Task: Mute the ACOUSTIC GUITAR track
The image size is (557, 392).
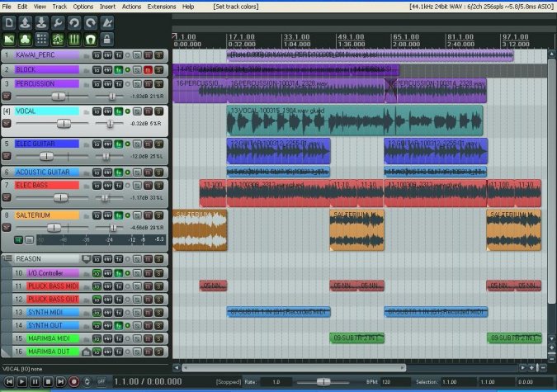Action: 148,172
